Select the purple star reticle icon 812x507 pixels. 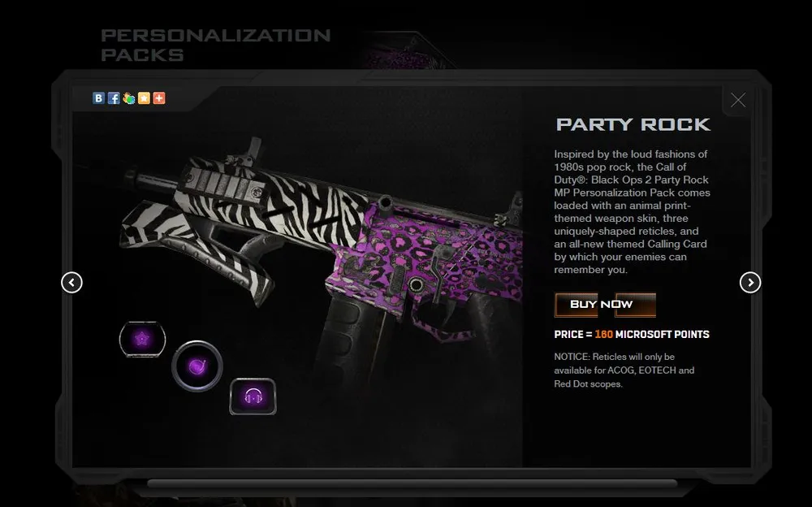click(x=142, y=340)
